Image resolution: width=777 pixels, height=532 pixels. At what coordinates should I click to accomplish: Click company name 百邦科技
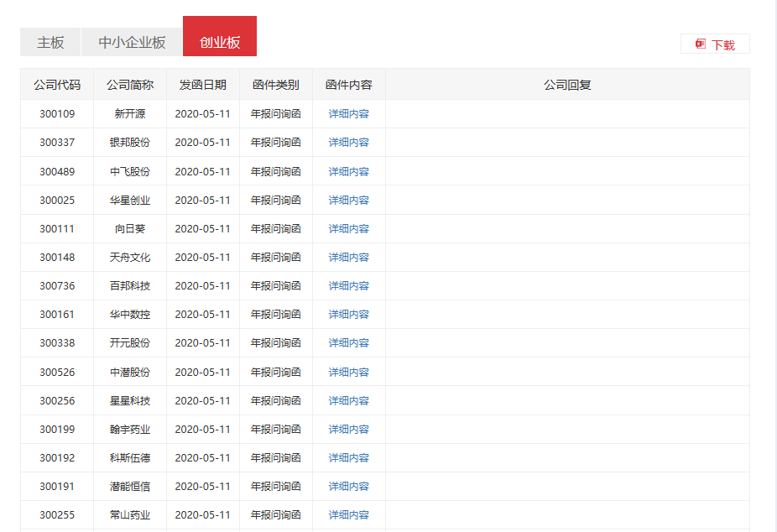pos(130,286)
